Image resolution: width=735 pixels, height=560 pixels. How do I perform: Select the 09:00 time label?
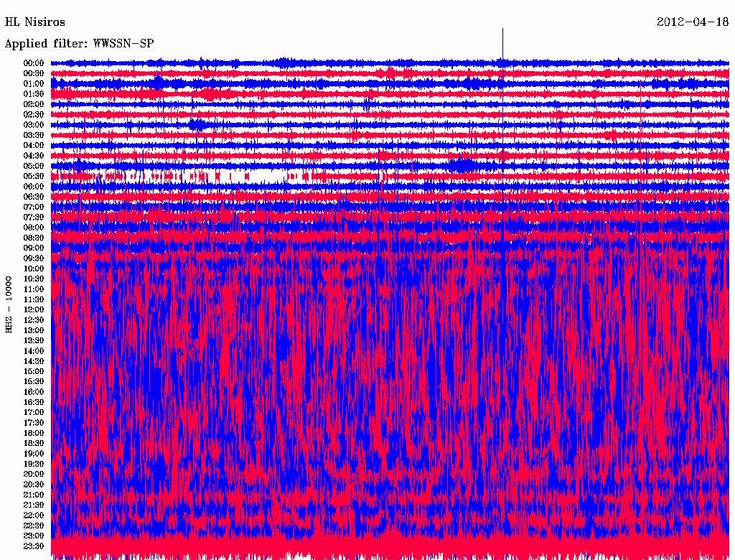pos(33,248)
